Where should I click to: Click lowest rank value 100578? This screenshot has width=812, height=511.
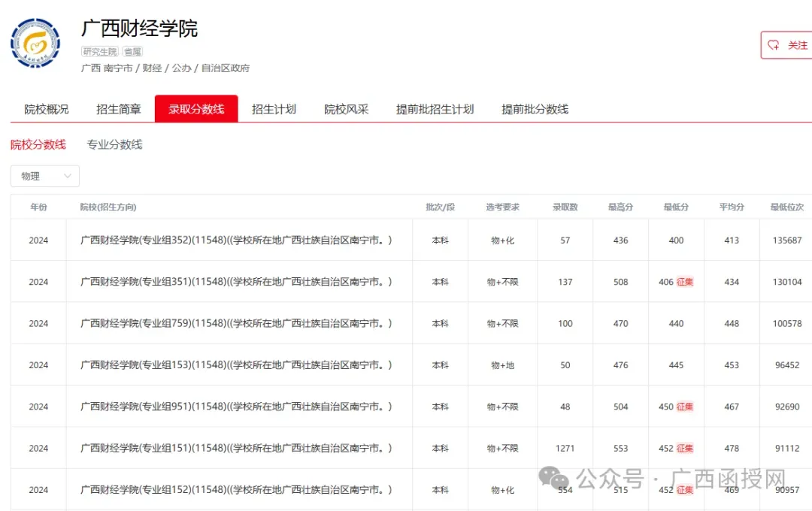(x=787, y=324)
